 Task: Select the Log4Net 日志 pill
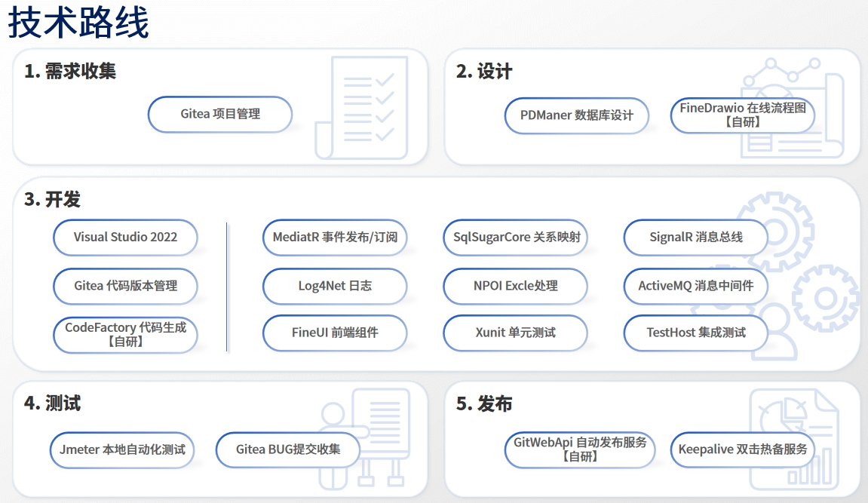[335, 286]
